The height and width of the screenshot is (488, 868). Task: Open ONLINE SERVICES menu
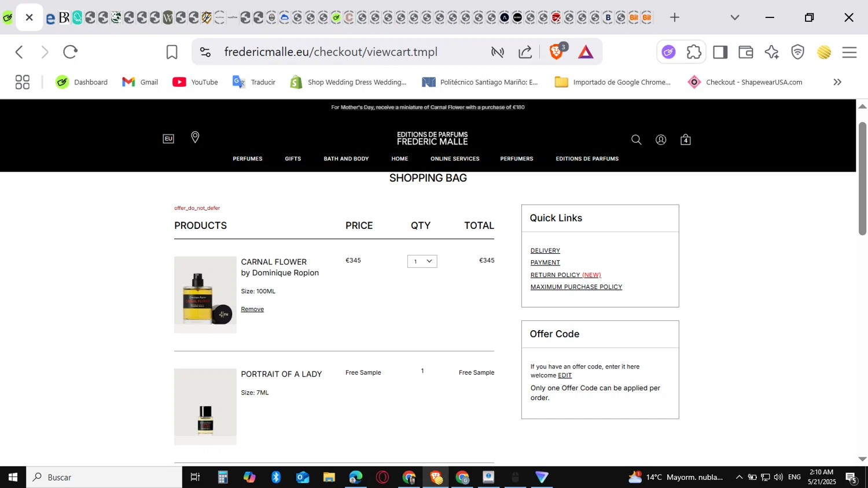coord(455,158)
